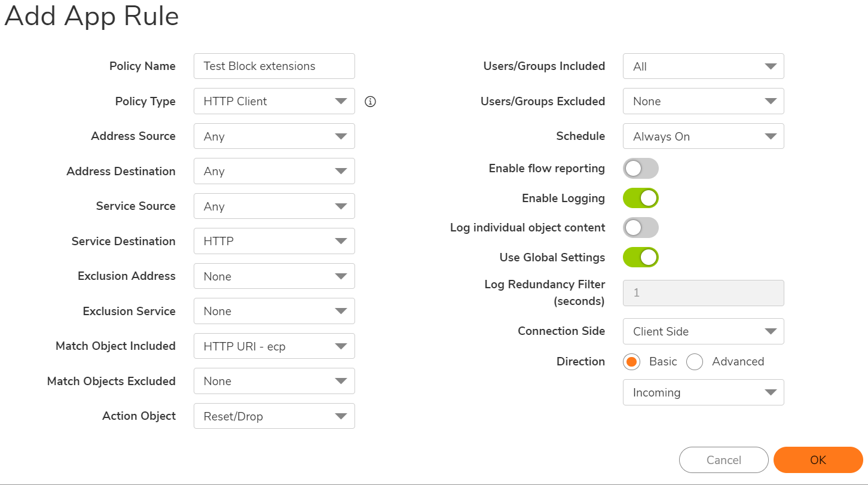Expand the Match Object Included dropdown
Screen dimensions: 868x485
click(274, 346)
